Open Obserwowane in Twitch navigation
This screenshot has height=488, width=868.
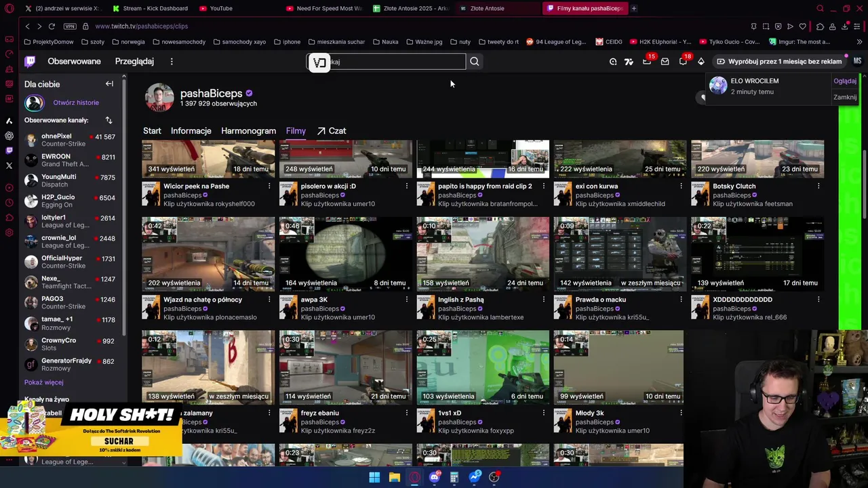74,62
